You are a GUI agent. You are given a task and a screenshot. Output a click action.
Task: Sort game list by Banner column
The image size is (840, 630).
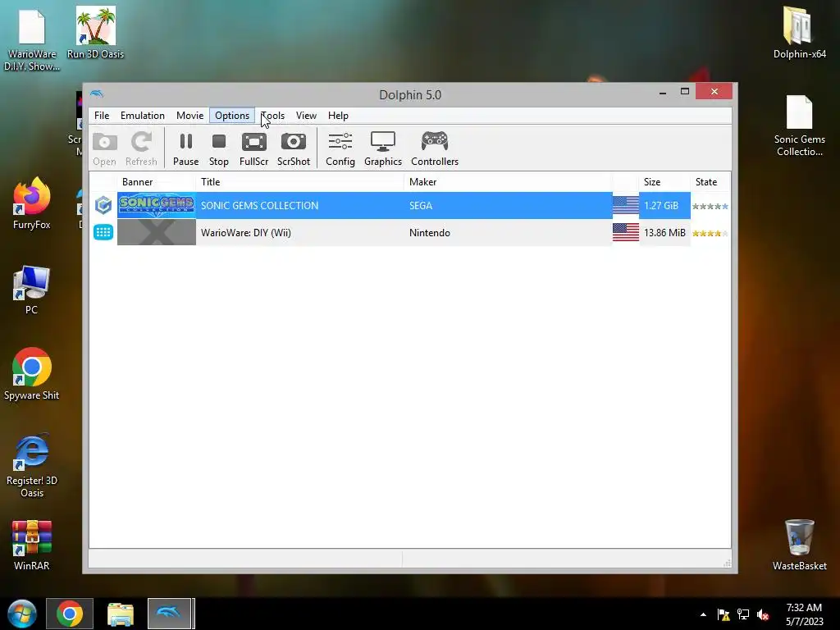(157, 182)
